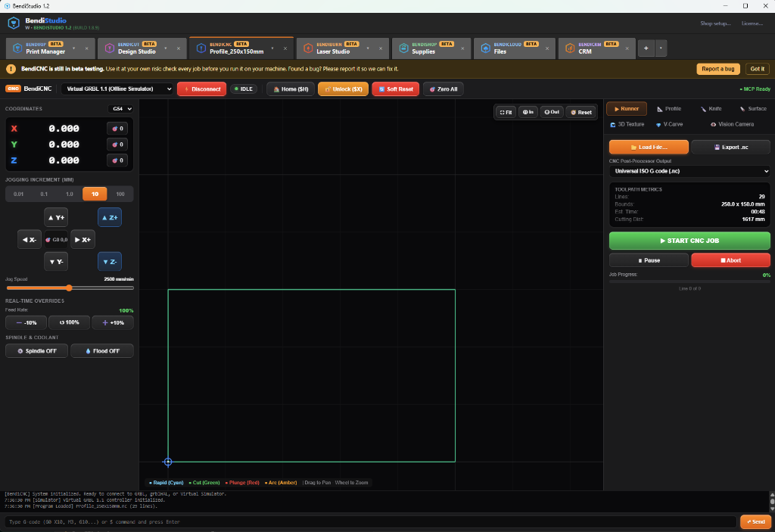775x532 pixels.
Task: Abort the running job
Action: pos(730,260)
